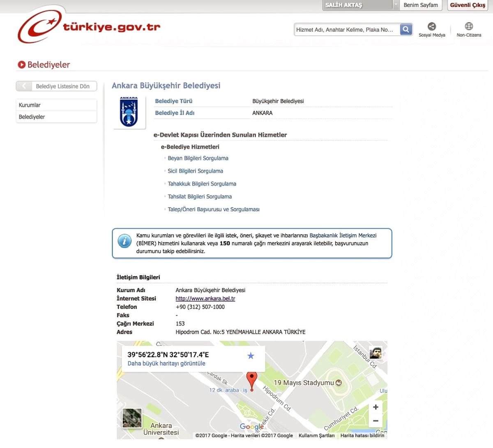Save location with the blue star icon
Viewport: 493px width, 448px height.
pyautogui.click(x=251, y=356)
